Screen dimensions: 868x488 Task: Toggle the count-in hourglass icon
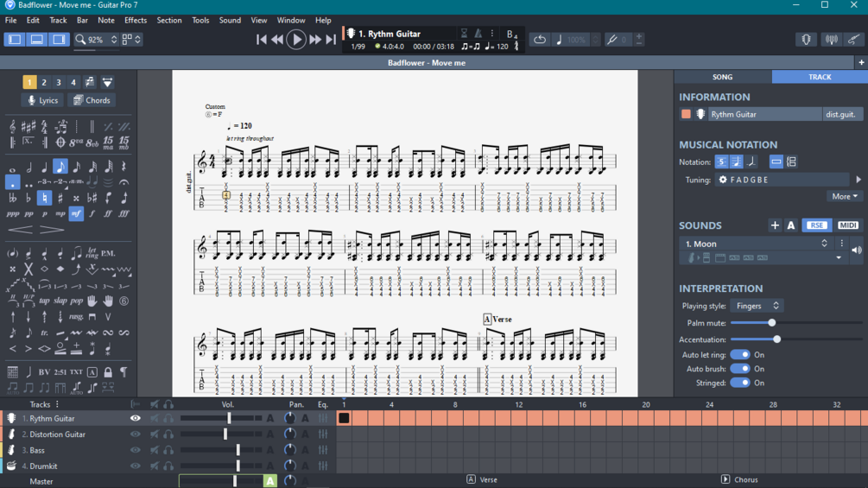465,33
